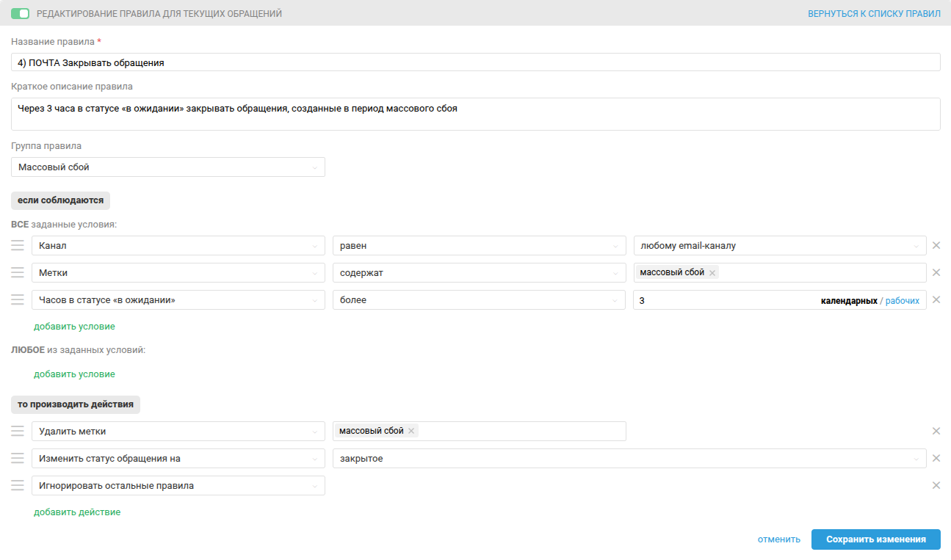Open the «закрытое» status dropdown
Viewport: 951px width, 560px height.
point(629,459)
